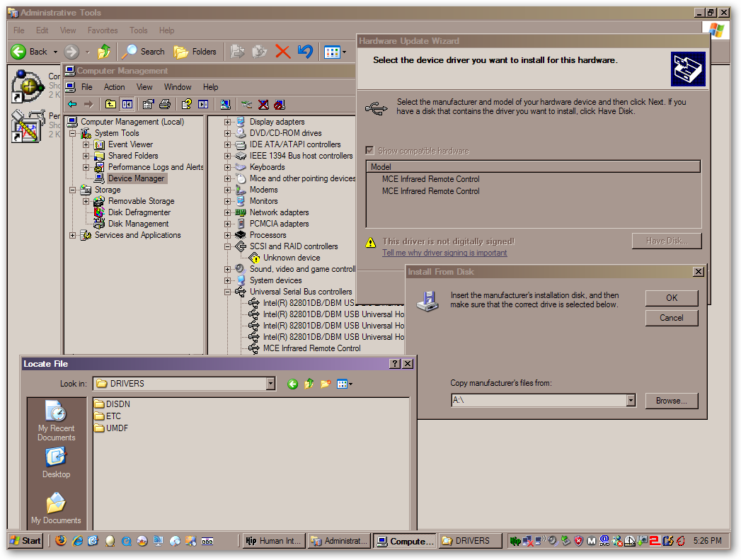741x560 pixels.
Task: Click Tell me why driver signing is important
Action: [x=444, y=253]
